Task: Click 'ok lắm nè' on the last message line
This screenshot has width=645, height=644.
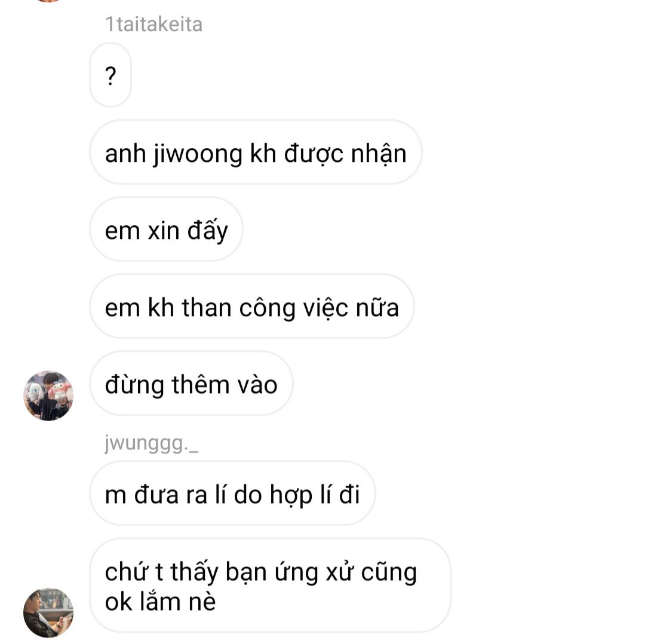Action: tap(161, 602)
